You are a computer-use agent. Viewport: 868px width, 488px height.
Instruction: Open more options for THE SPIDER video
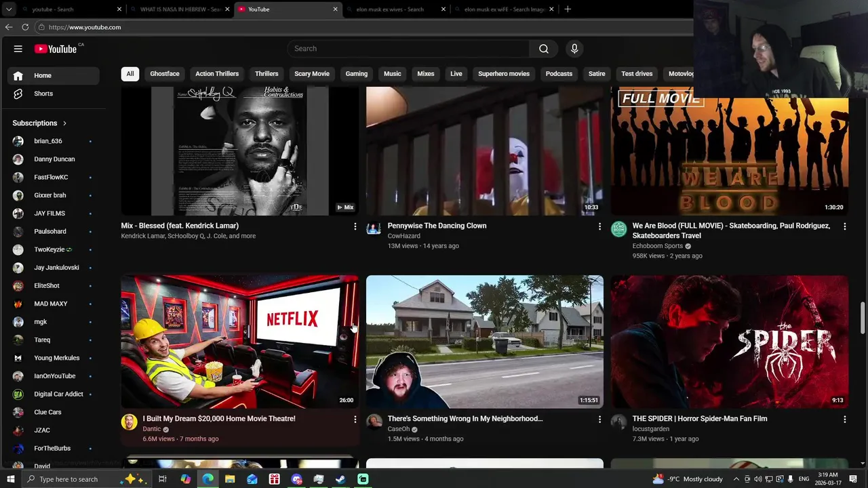(x=844, y=420)
